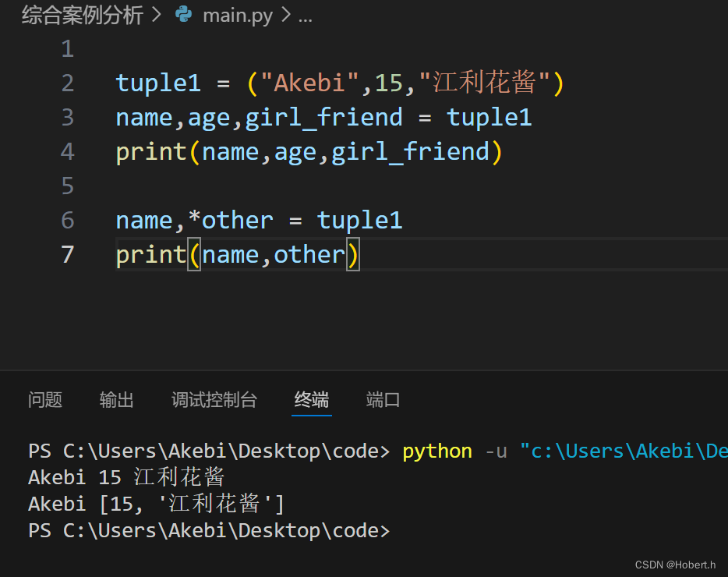Expand chevron after 综合案例分析 breadcrumb
This screenshot has height=577, width=728.
157,15
